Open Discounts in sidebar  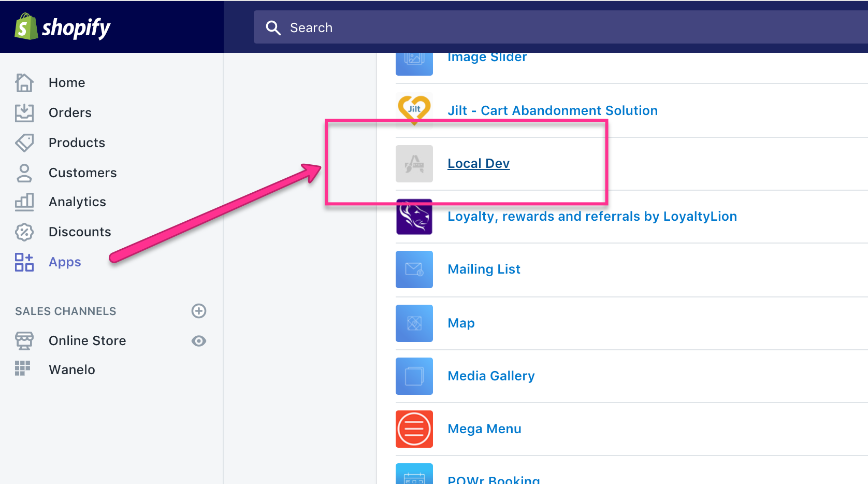click(x=80, y=232)
